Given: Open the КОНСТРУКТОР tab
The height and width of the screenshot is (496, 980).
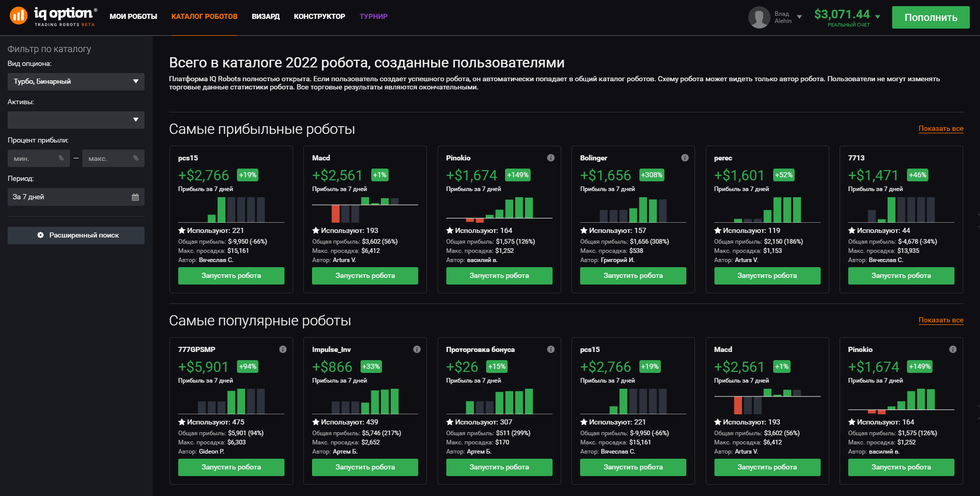Looking at the screenshot, I should 319,16.
